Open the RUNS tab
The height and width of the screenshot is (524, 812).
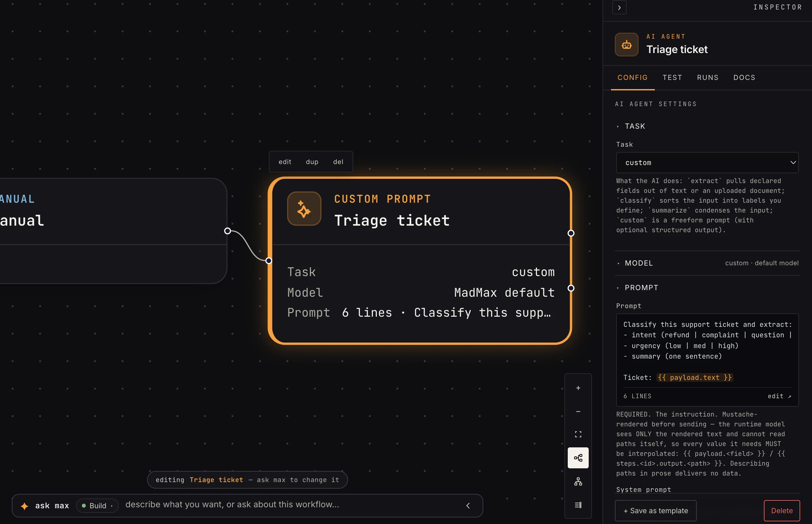pos(708,78)
